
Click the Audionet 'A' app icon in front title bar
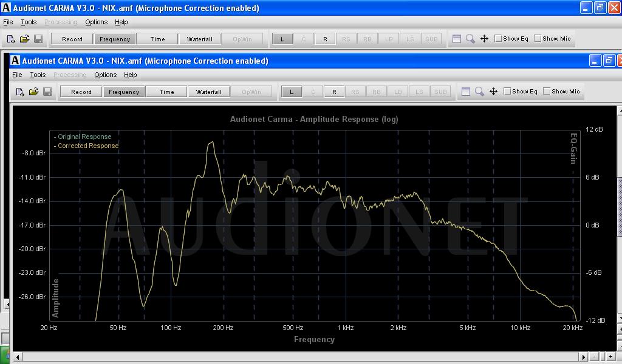coord(15,60)
